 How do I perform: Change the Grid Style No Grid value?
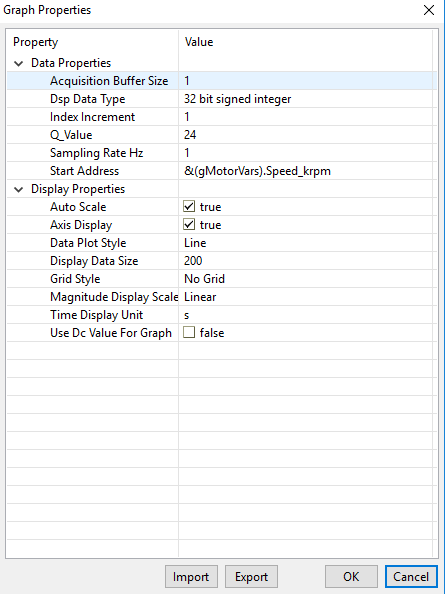[x=308, y=279]
